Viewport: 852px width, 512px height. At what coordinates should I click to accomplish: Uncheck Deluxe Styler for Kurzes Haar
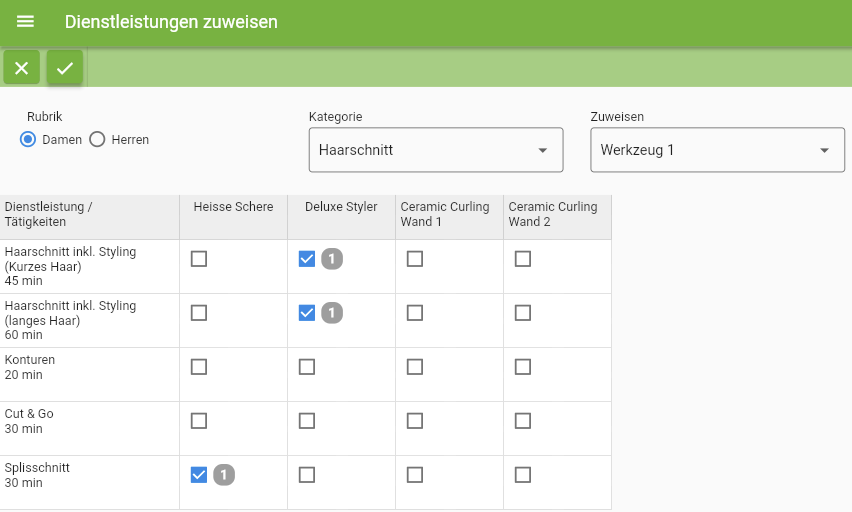307,259
